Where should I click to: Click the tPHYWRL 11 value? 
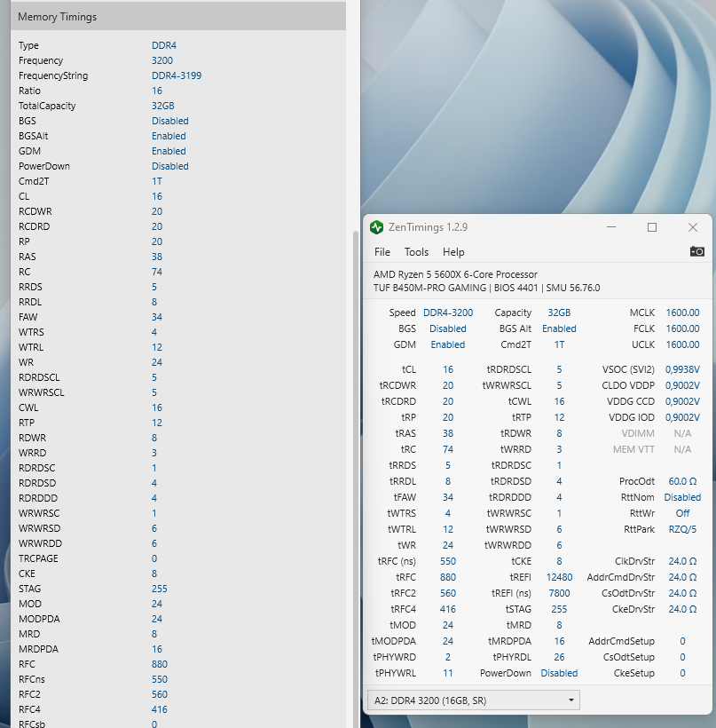point(448,673)
